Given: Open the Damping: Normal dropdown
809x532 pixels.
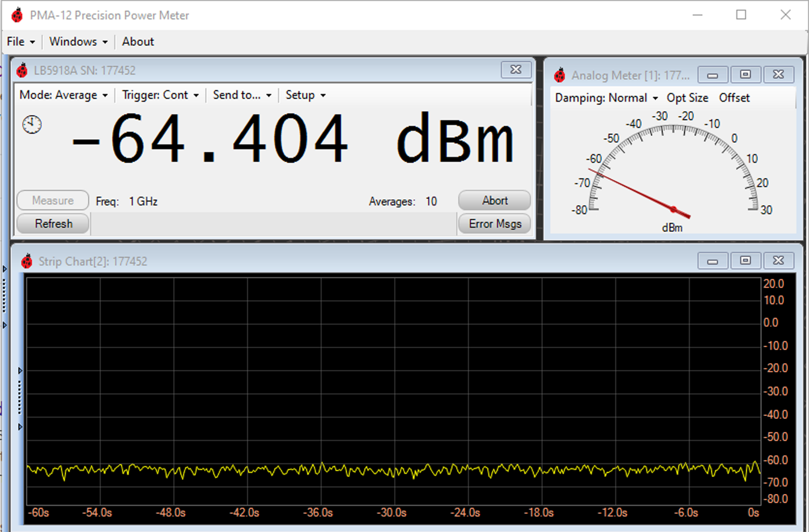Looking at the screenshot, I should [x=606, y=97].
